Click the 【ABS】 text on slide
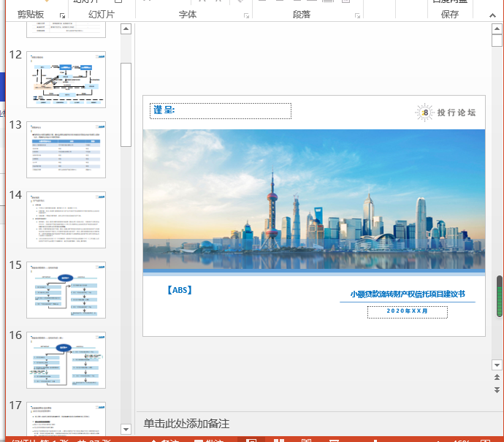The width and height of the screenshot is (504, 442). point(180,290)
